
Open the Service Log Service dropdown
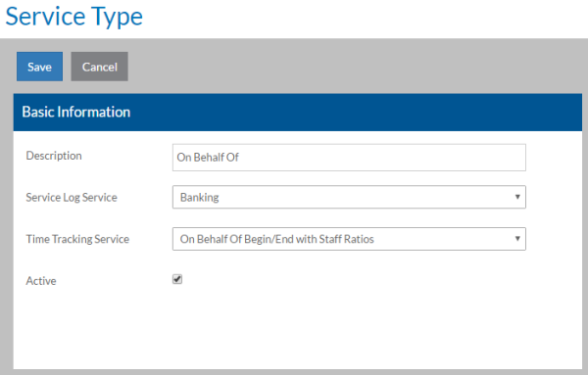(349, 197)
